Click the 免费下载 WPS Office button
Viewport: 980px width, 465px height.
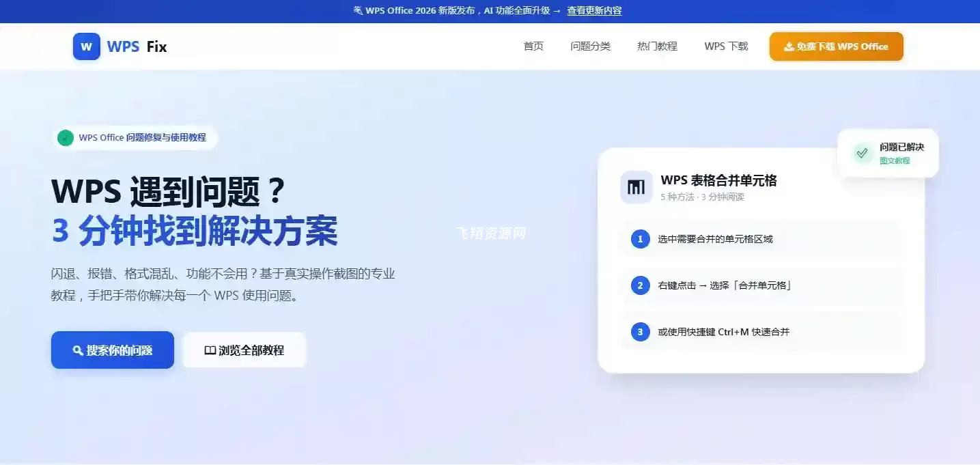[836, 46]
